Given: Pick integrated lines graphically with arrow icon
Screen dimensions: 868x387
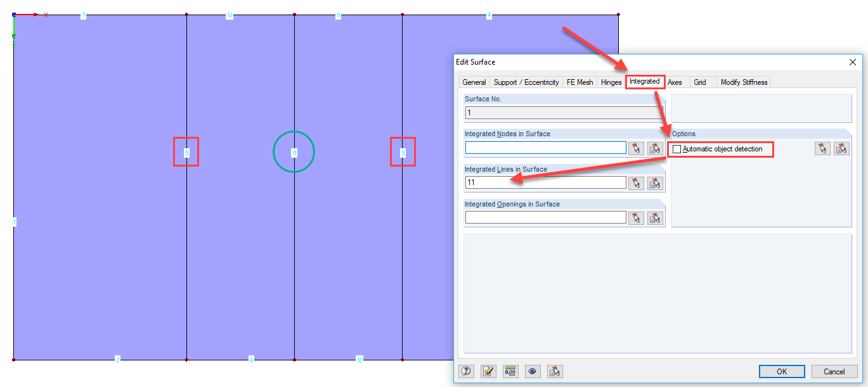Looking at the screenshot, I should 636,183.
